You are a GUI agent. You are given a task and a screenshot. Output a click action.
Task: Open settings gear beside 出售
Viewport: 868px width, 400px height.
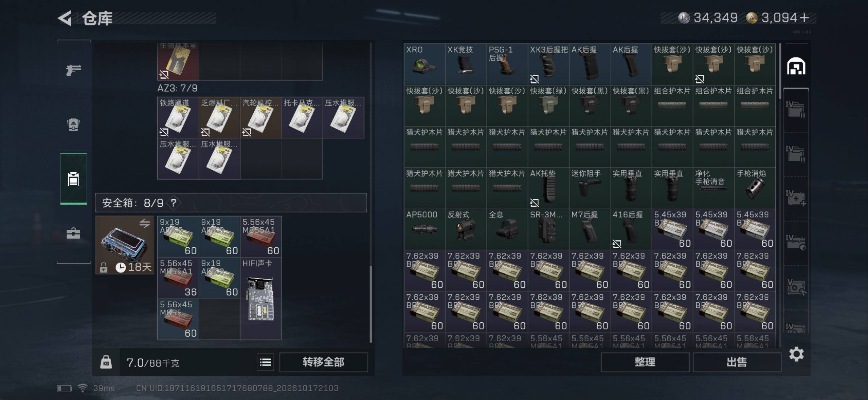796,354
